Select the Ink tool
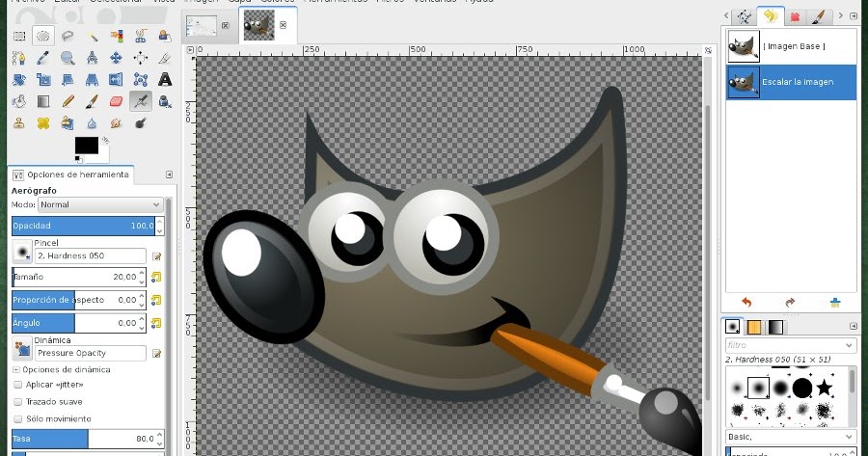The height and width of the screenshot is (456, 868). pos(165,101)
